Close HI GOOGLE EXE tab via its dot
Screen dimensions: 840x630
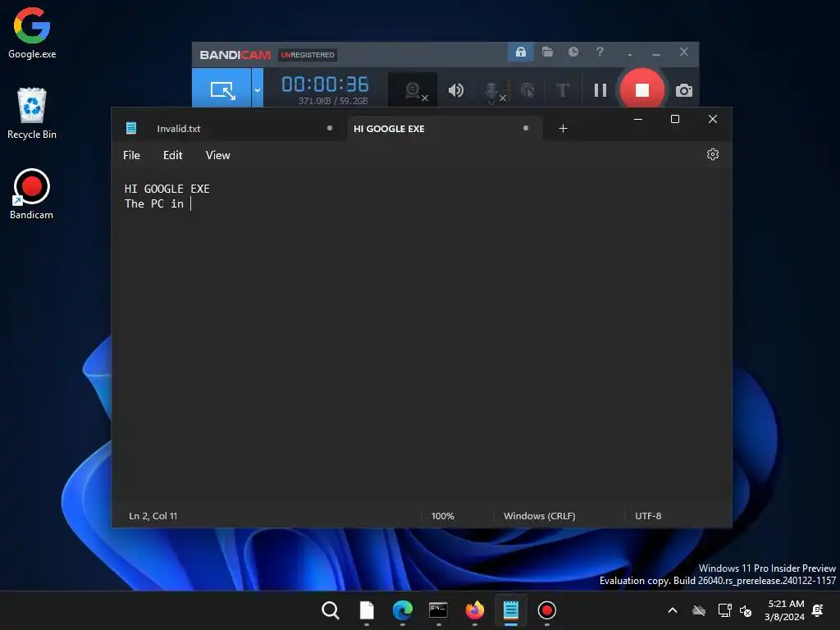click(x=526, y=128)
